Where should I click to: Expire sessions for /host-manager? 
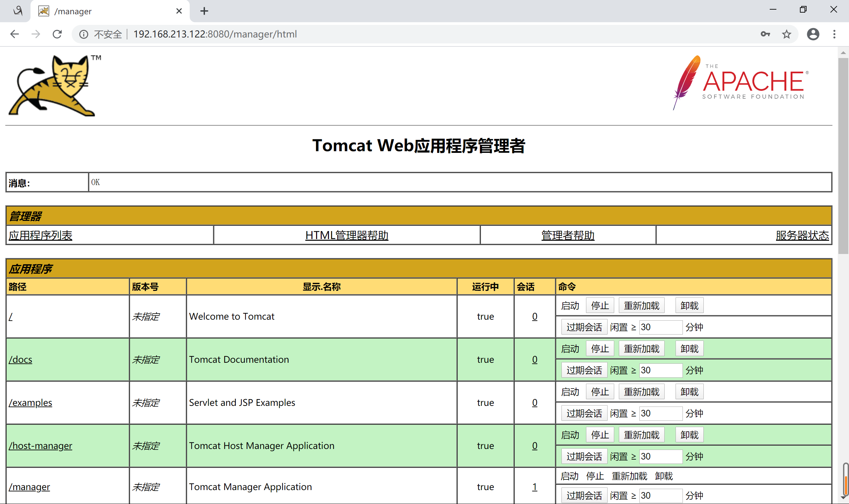click(584, 457)
